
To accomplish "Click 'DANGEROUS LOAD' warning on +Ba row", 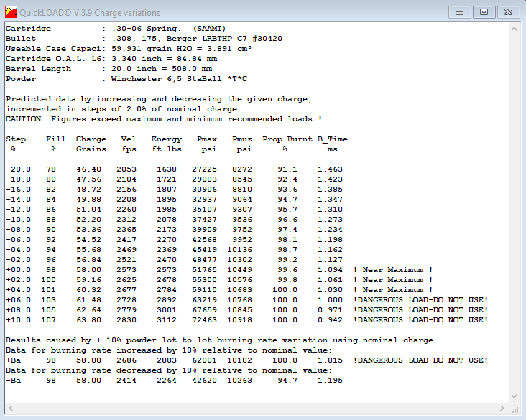I will (x=420, y=360).
